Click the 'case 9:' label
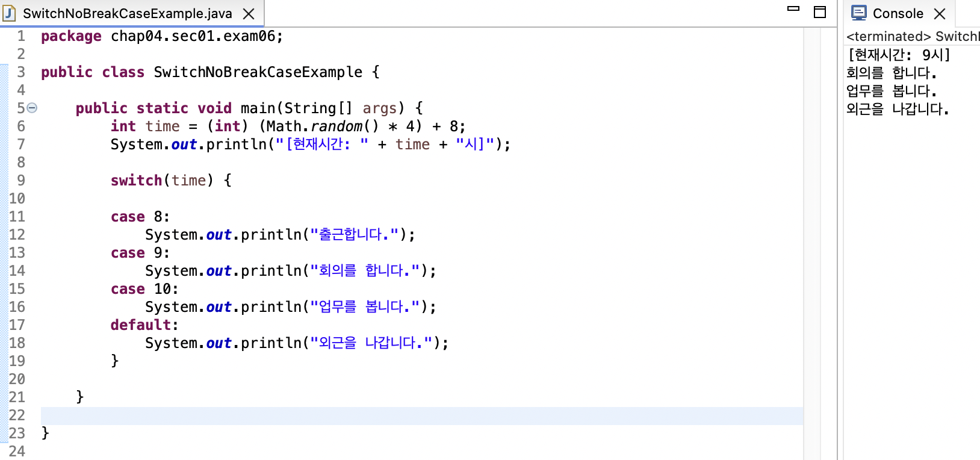This screenshot has height=460, width=980. click(140, 253)
